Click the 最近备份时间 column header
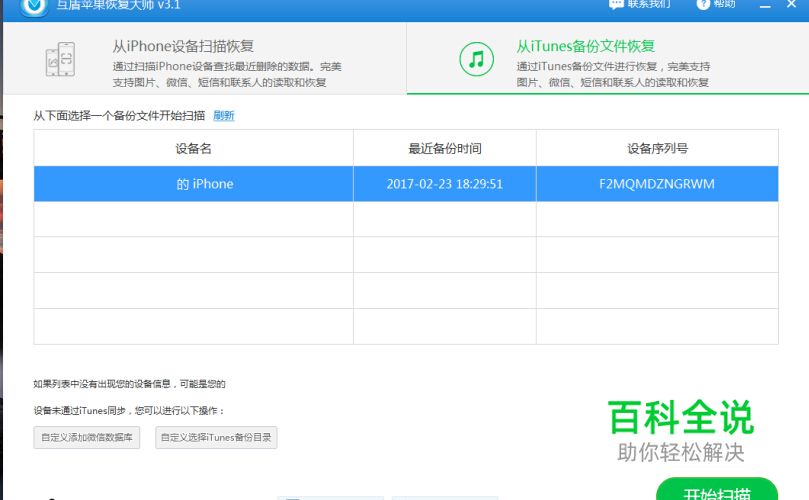This screenshot has width=809, height=500. [x=445, y=148]
